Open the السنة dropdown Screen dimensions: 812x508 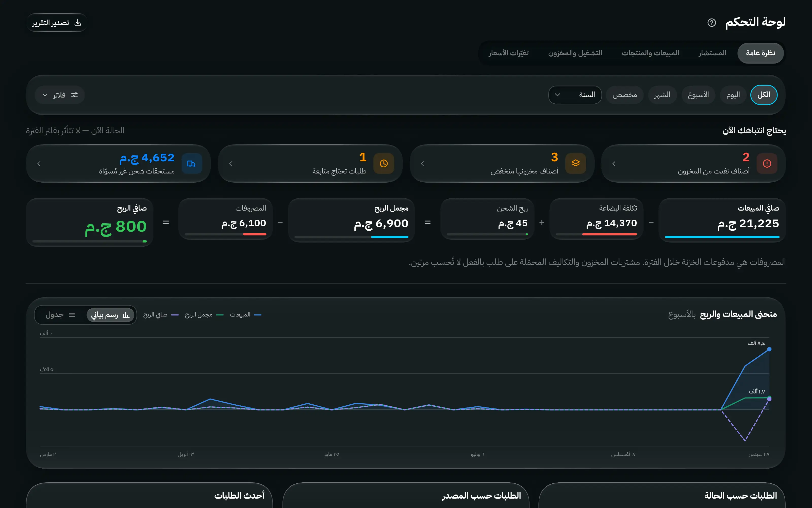click(x=575, y=95)
